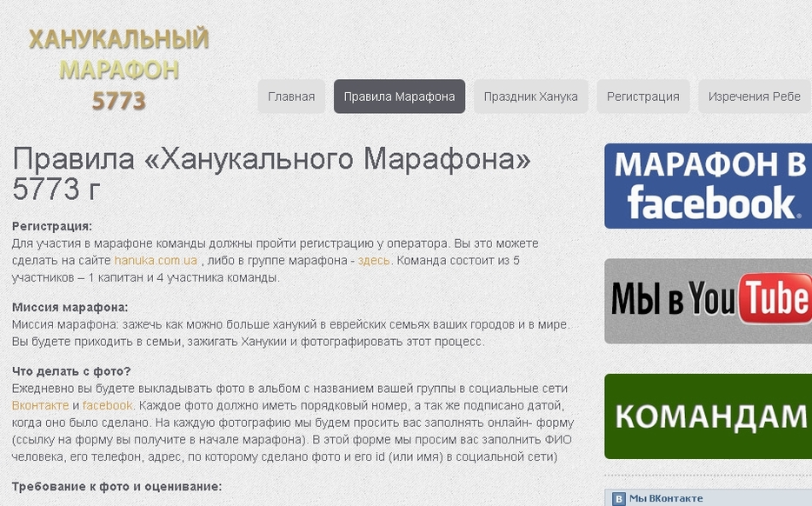Image resolution: width=812 pixels, height=506 pixels.
Task: Click the Регистрация: section heading in the article
Action: tap(52, 226)
